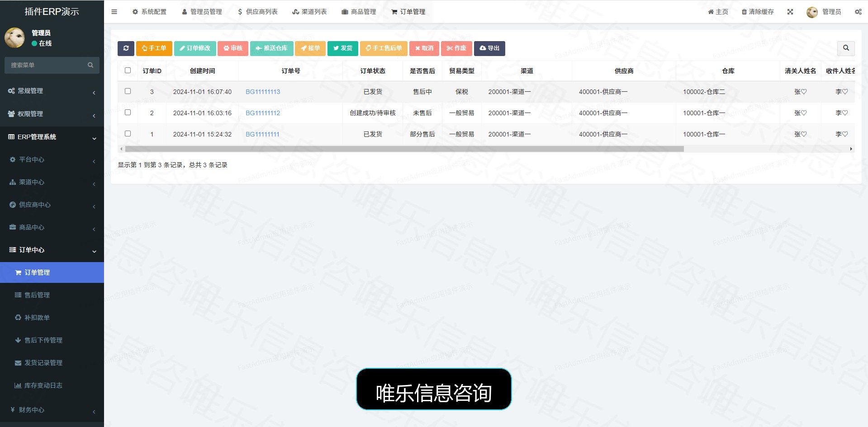868x427 pixels.
Task: Open 售后管理 in sidebar
Action: click(52, 295)
